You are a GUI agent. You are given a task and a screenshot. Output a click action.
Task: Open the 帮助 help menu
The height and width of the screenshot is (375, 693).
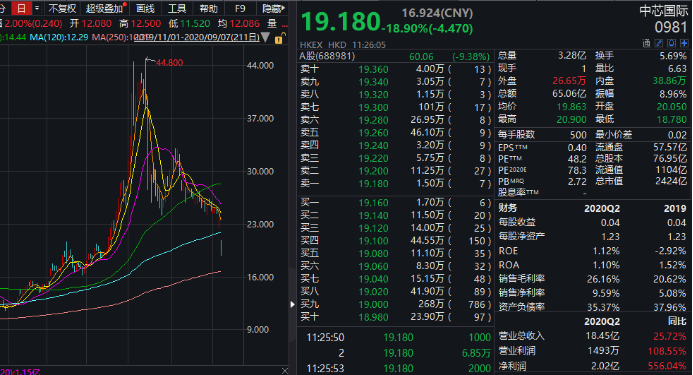[208, 8]
